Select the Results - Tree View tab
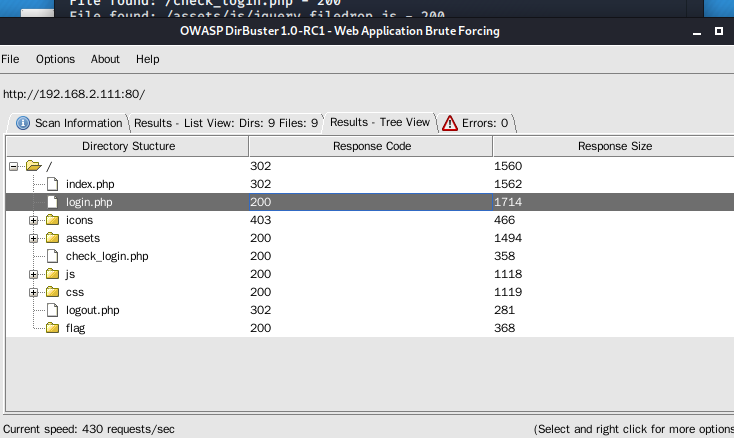The width and height of the screenshot is (734, 438). (380, 122)
